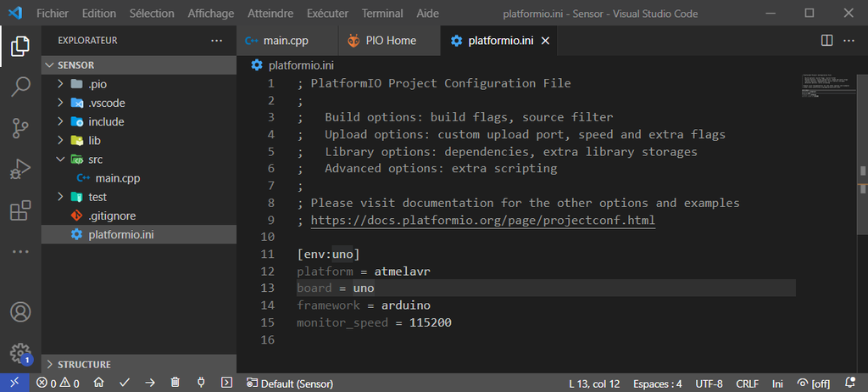Open the Atteindre menu
Viewport: 868px width, 392px height.
[270, 14]
